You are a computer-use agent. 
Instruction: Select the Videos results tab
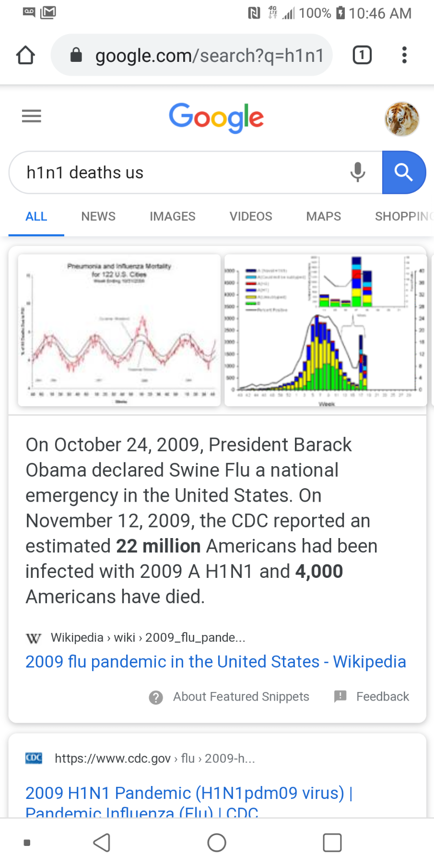pos(251,217)
